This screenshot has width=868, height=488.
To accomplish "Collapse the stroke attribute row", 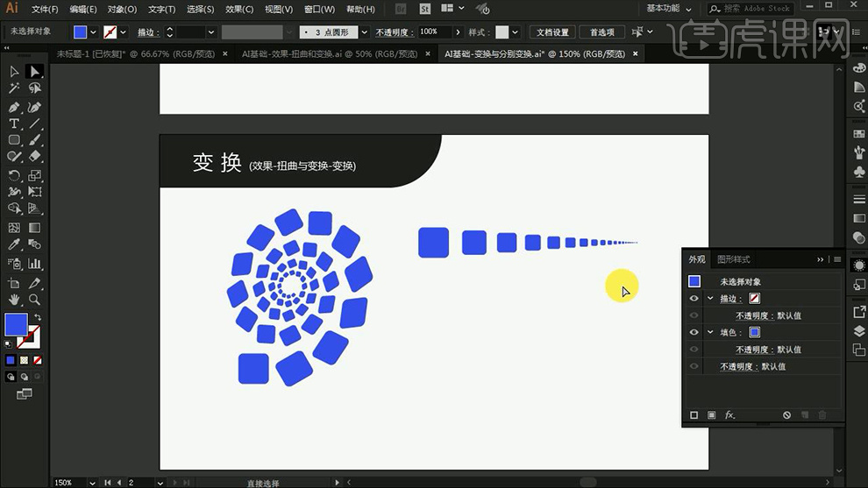I will click(x=710, y=298).
